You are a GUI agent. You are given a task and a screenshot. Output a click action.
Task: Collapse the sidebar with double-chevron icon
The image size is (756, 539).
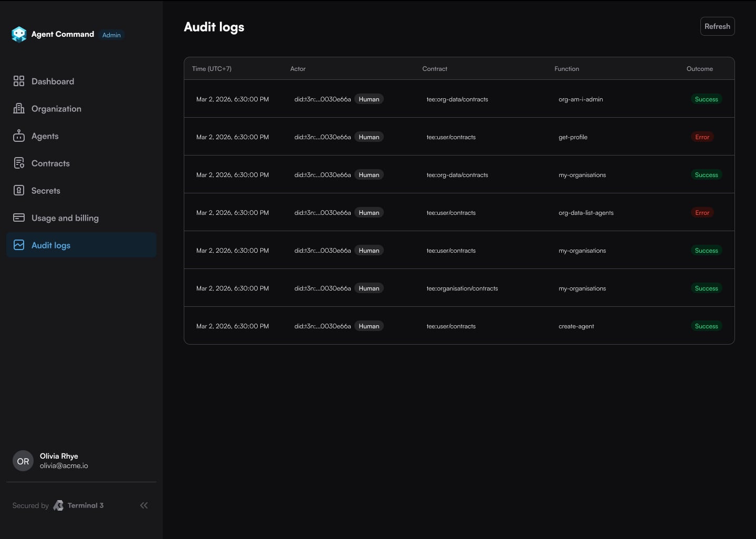[x=144, y=505]
